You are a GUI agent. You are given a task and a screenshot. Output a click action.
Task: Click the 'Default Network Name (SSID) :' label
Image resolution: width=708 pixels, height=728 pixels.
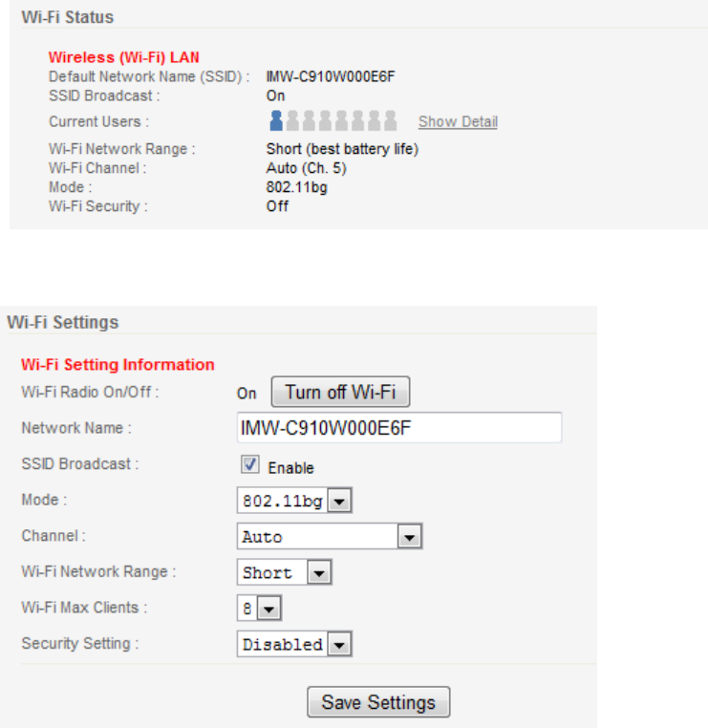tap(149, 76)
